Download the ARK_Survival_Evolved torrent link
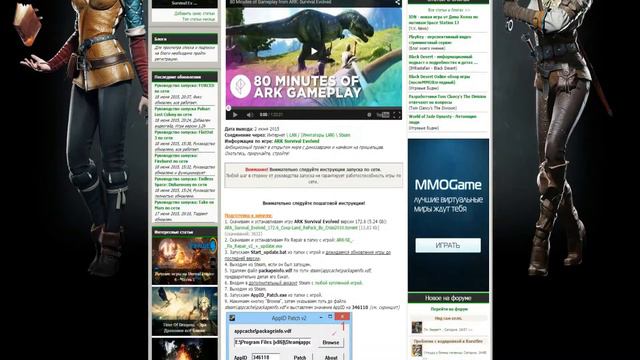The image size is (640, 360). point(291,228)
